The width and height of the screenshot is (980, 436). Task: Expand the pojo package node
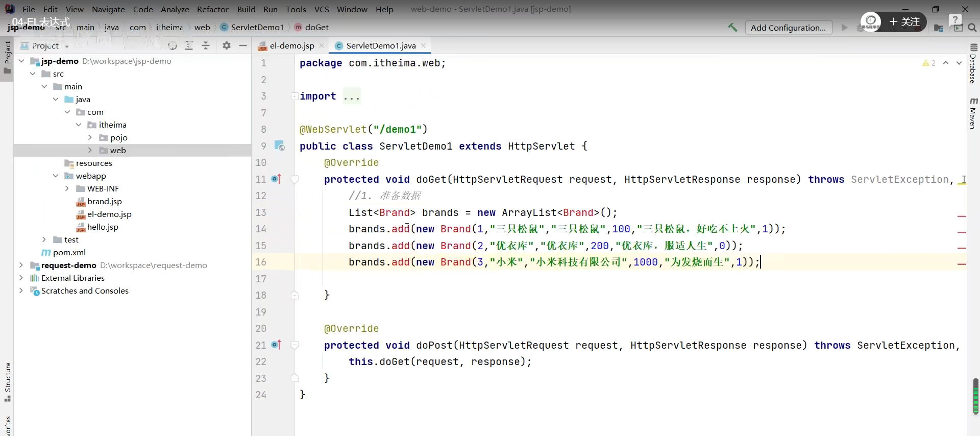(90, 137)
